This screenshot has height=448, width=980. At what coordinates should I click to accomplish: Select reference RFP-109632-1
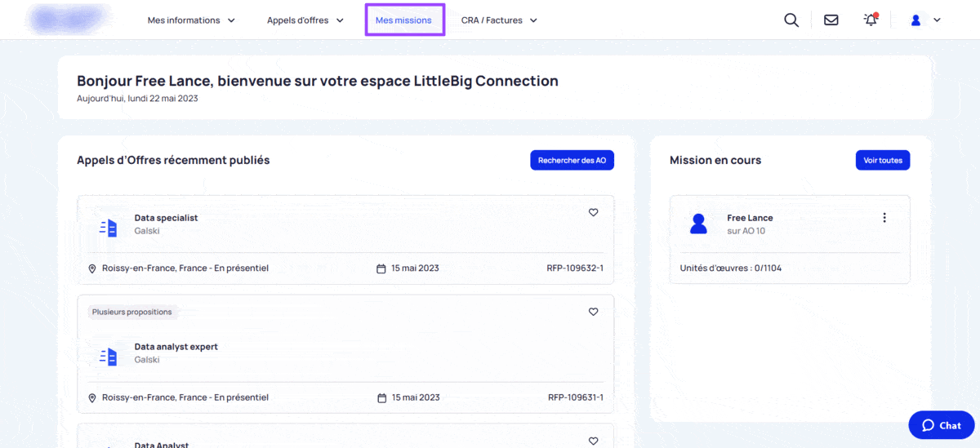(575, 268)
